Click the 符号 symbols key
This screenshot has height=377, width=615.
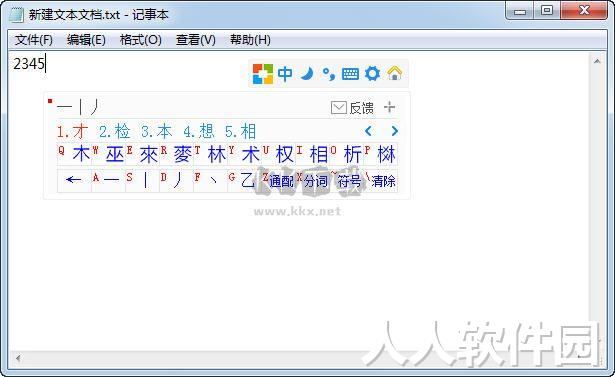coord(347,180)
